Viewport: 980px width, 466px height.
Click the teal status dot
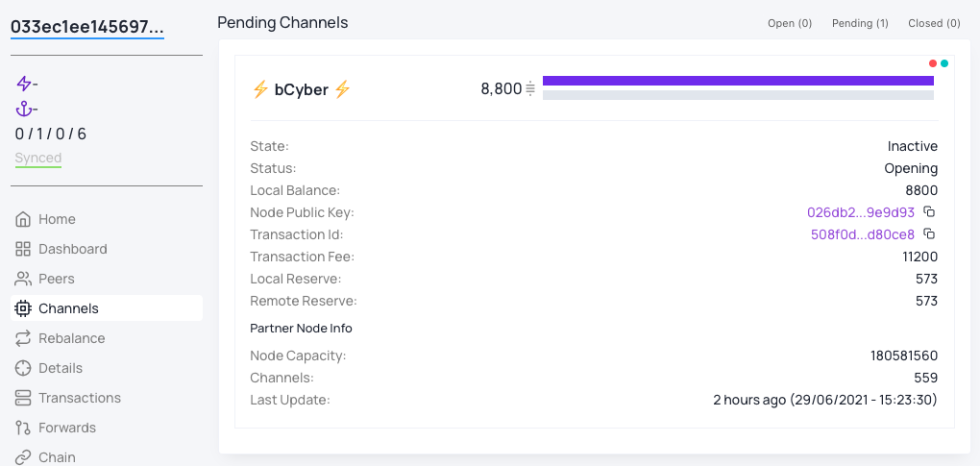pyautogui.click(x=944, y=63)
